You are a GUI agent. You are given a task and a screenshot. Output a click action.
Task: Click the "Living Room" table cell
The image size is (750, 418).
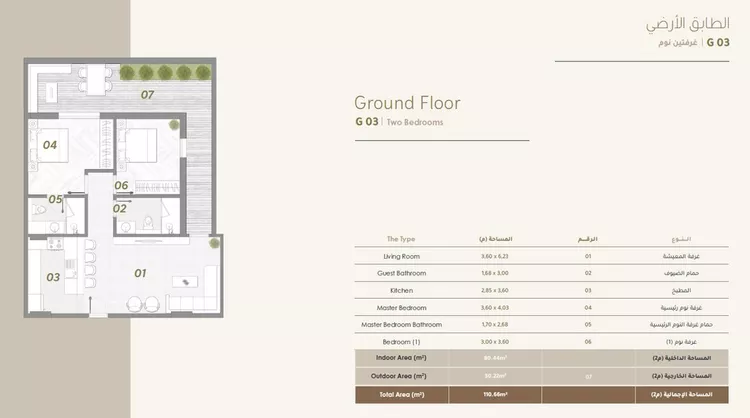(401, 256)
